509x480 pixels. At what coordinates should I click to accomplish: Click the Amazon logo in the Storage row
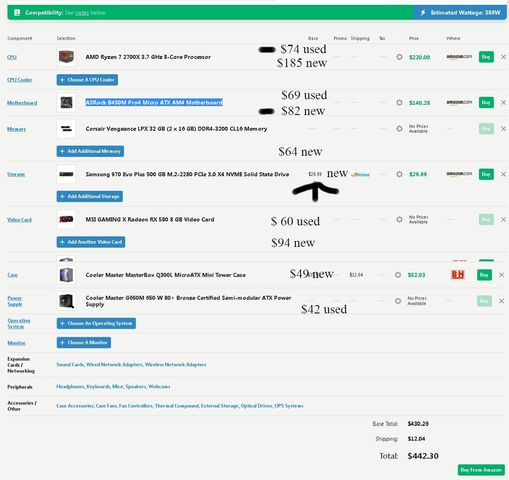[x=459, y=174]
